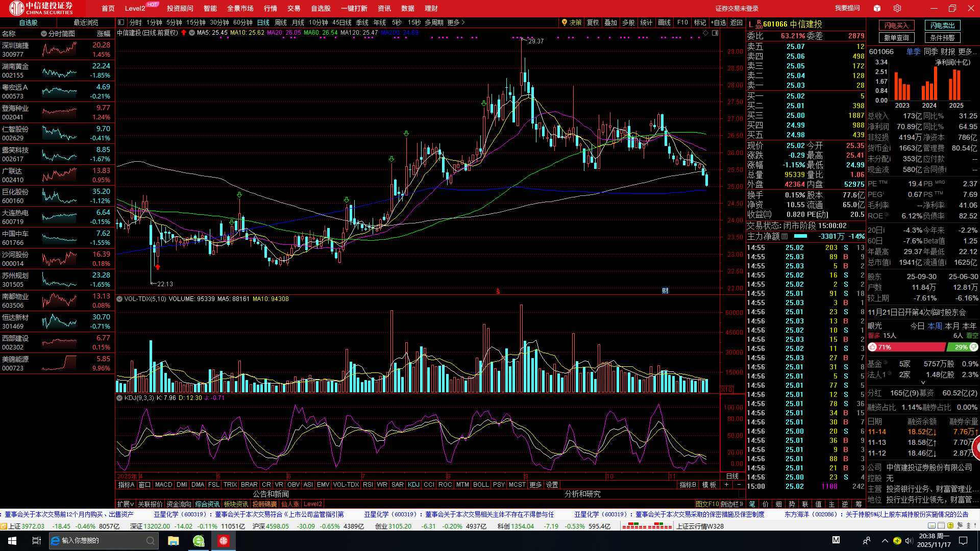
Task: Click the cube skin icon in title bar
Action: (877, 8)
